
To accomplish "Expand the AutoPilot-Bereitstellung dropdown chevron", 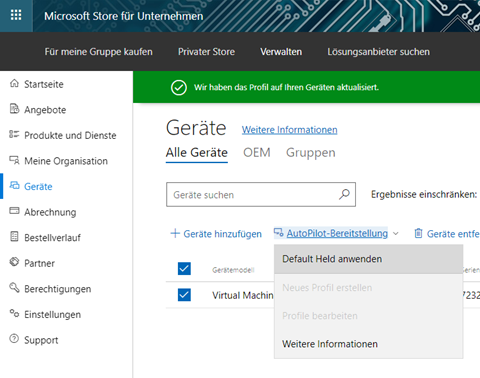I will point(396,233).
